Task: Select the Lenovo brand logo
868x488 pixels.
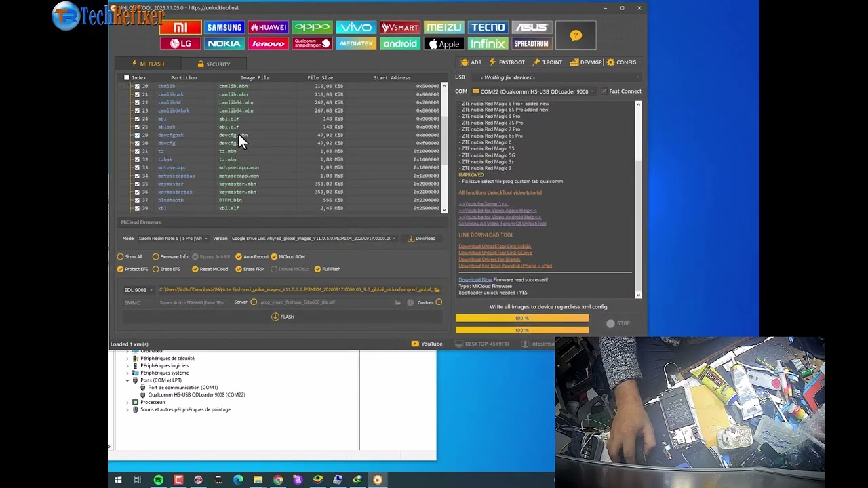Action: (x=269, y=43)
